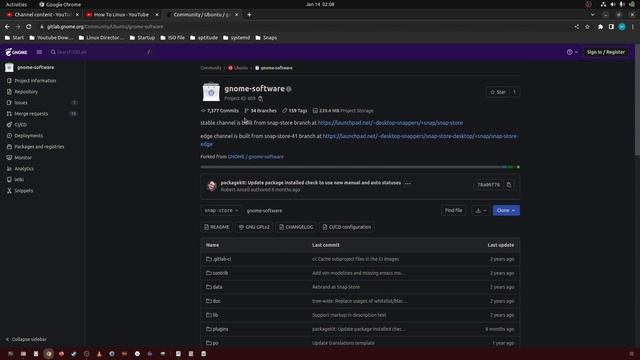Open Deployments in the sidebar
The image size is (640, 360).
pyautogui.click(x=29, y=136)
